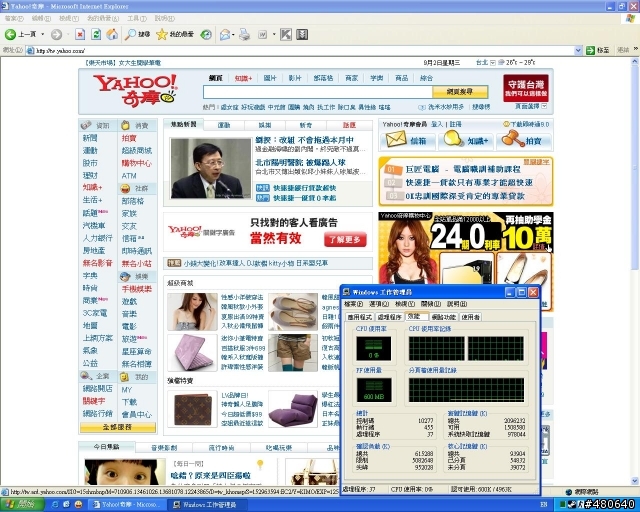Click the yellow 網頁搜尋 search button
Screen dimensions: 640x512
pos(460,91)
